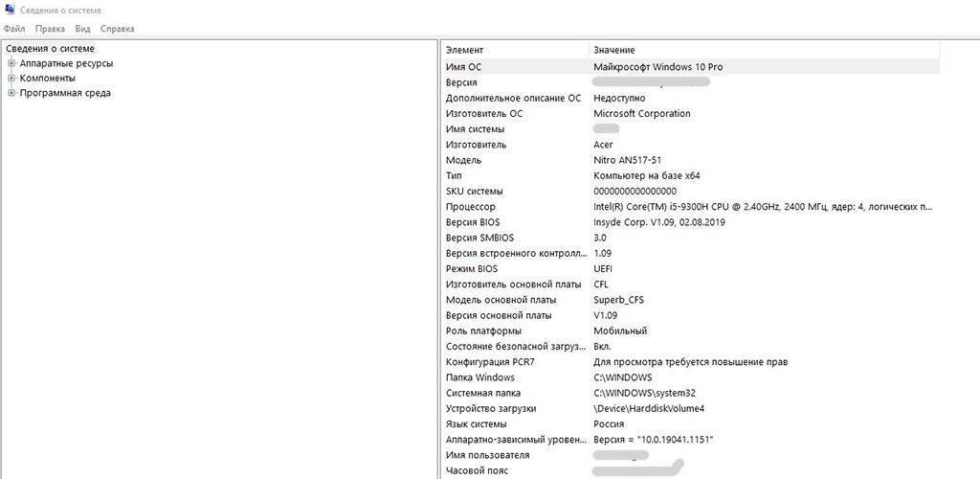This screenshot has width=980, height=479.
Task: Select the Компоненты tree item
Action: [48, 79]
